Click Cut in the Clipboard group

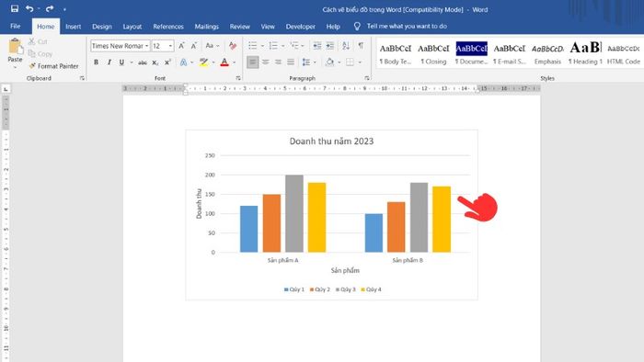coord(39,41)
